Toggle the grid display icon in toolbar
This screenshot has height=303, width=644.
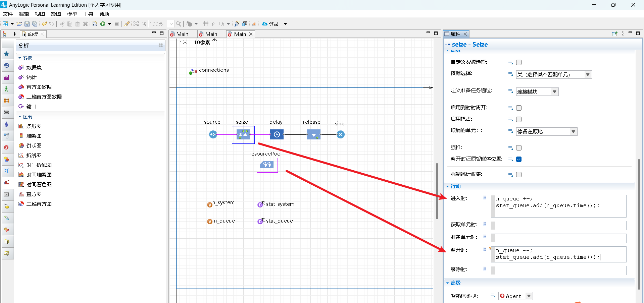click(x=206, y=24)
